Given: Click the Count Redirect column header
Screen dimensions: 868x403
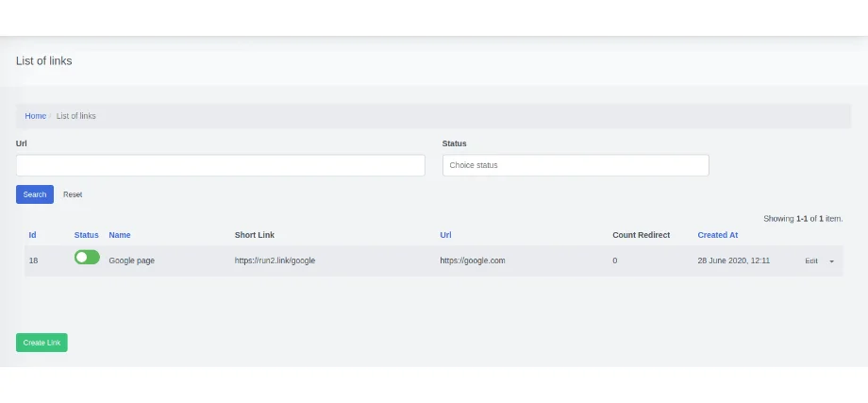Looking at the screenshot, I should tap(641, 235).
